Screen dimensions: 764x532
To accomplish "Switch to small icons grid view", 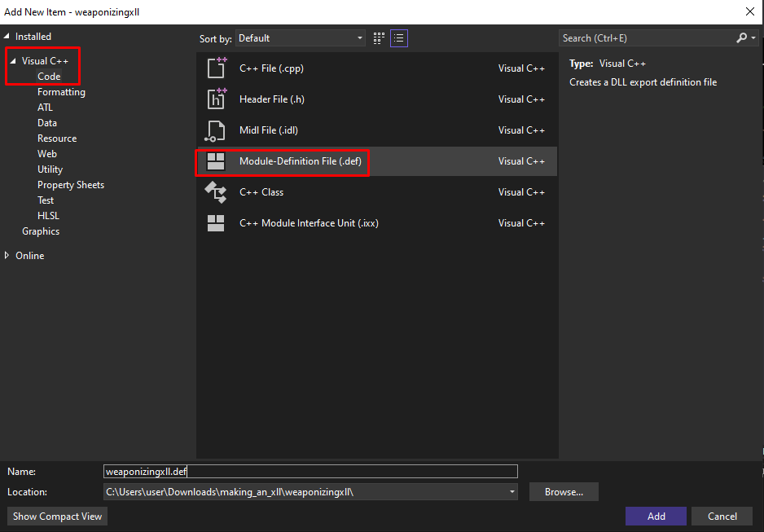I will [379, 38].
